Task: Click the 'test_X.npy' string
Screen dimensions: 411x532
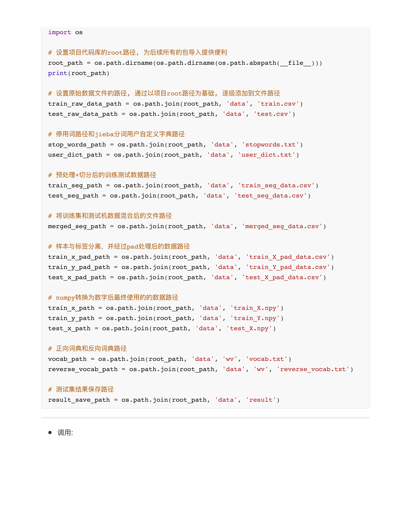Action: [249, 329]
